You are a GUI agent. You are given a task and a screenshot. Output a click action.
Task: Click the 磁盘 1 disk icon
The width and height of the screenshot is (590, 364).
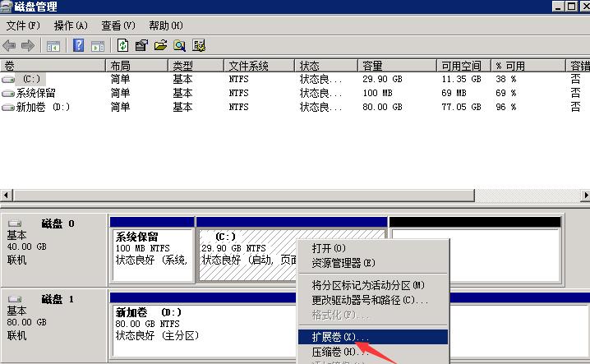(15, 299)
